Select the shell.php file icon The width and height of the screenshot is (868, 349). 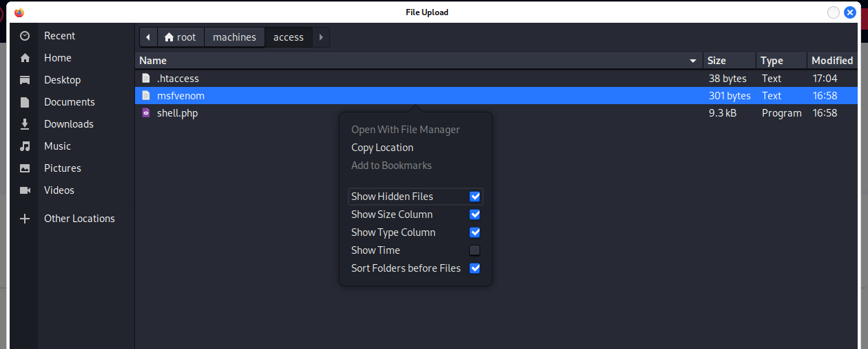click(145, 113)
